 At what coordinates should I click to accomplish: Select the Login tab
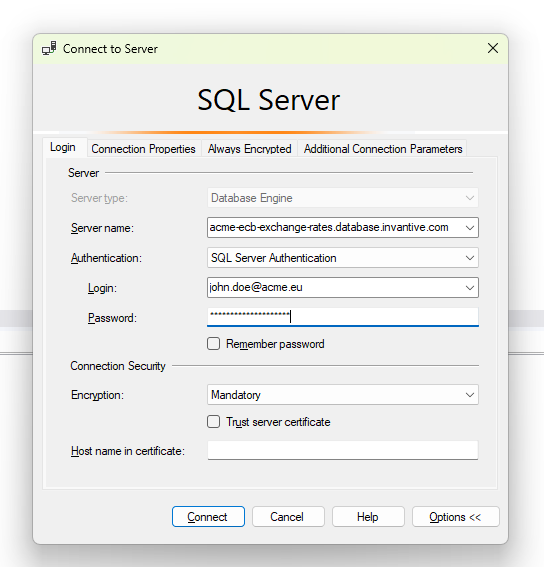[x=63, y=147]
